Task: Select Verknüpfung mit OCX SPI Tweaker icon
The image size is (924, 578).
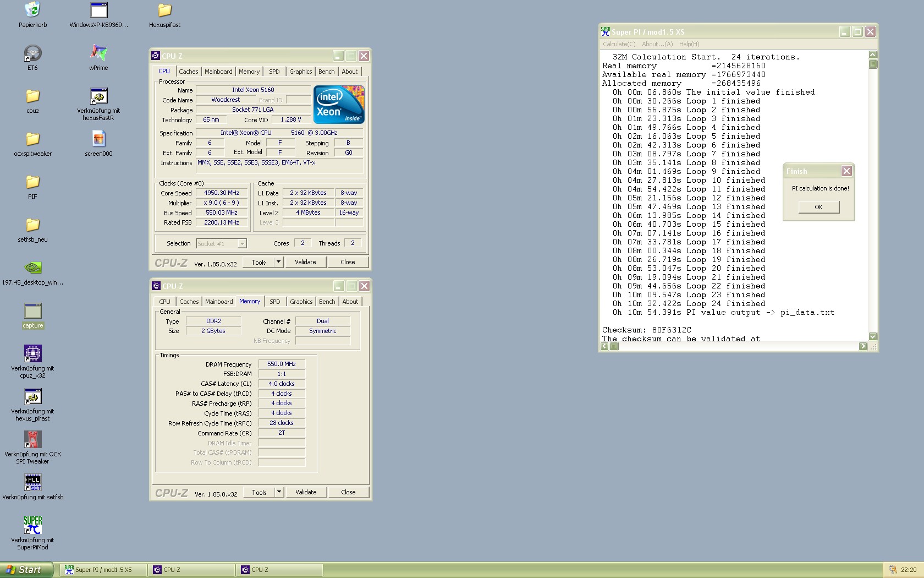Action: (x=32, y=439)
